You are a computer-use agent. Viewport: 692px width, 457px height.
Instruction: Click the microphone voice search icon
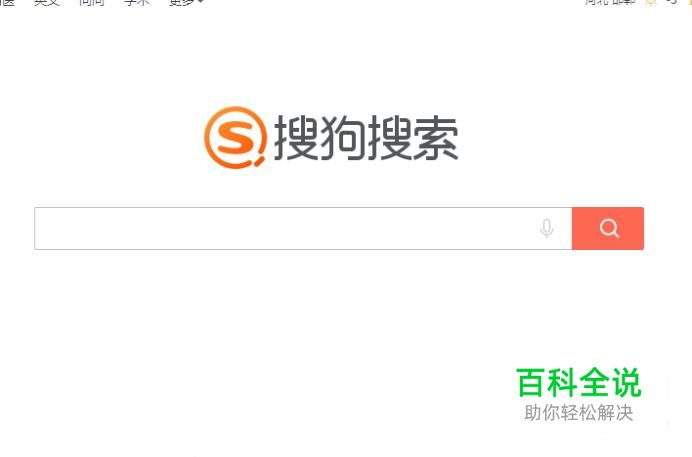(546, 228)
